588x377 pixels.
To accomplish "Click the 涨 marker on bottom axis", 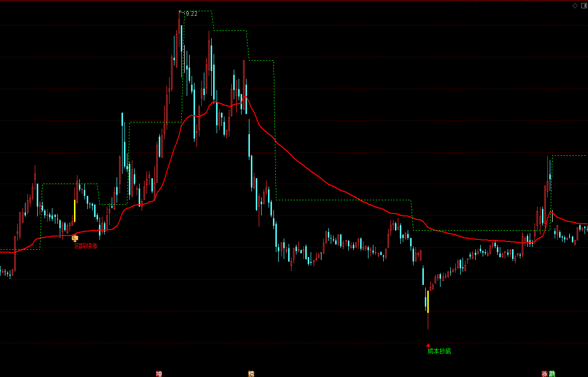I will (544, 374).
